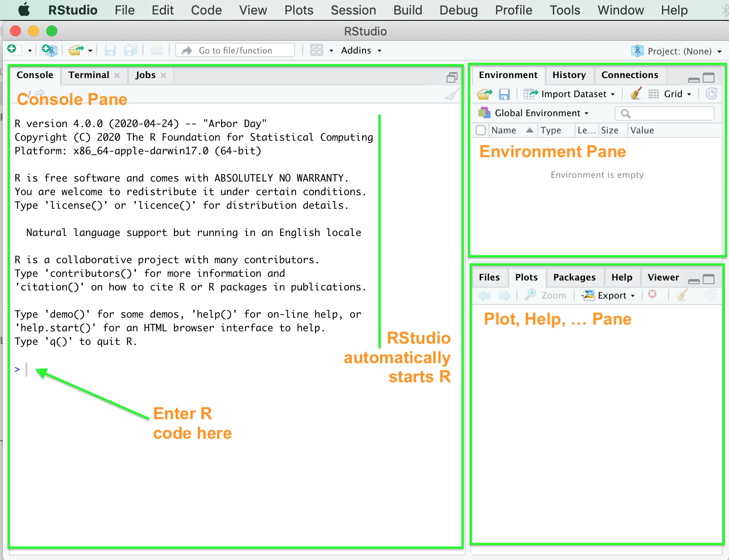Image resolution: width=729 pixels, height=560 pixels.
Task: Expand the recent files dropdown arrow
Action: coord(90,50)
